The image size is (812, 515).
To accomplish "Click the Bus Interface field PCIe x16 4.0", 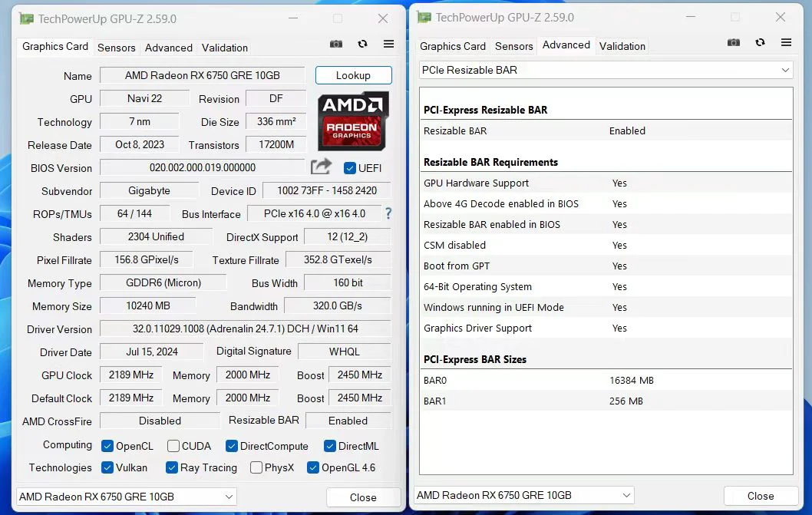I will (x=315, y=213).
